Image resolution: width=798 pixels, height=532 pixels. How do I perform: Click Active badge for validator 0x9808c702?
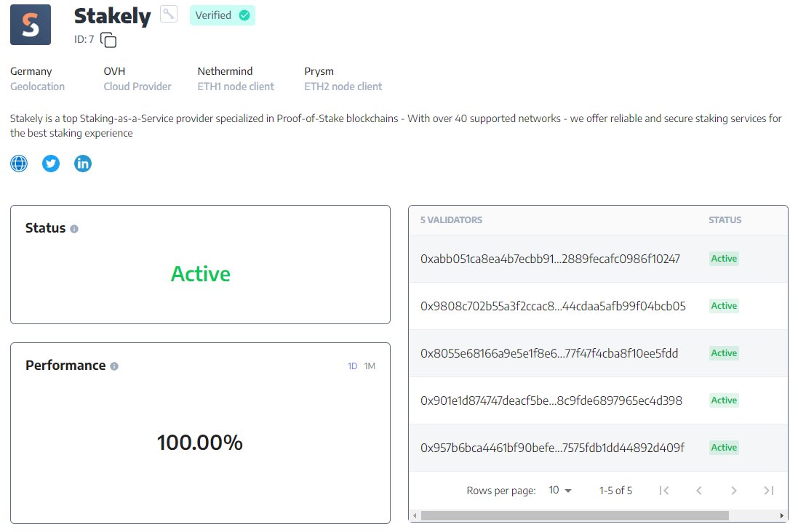(x=724, y=306)
